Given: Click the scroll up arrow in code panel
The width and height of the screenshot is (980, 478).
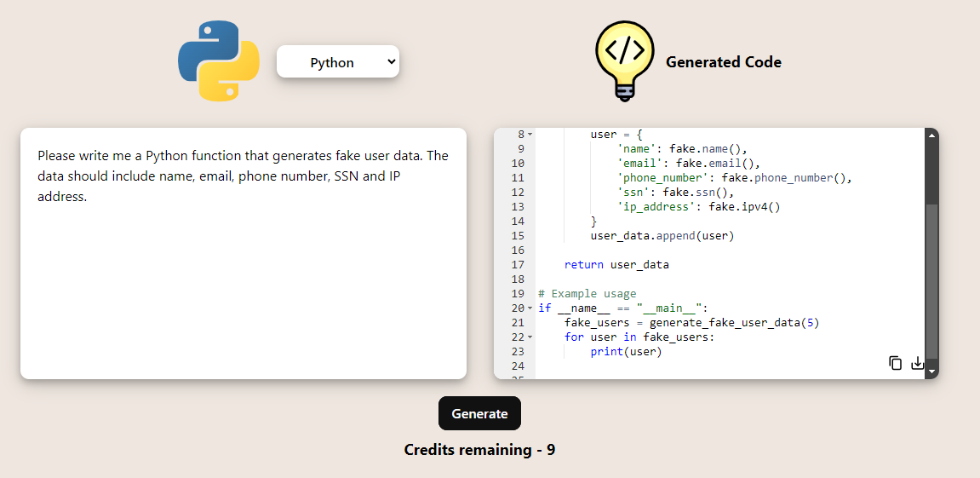Looking at the screenshot, I should coord(931,135).
